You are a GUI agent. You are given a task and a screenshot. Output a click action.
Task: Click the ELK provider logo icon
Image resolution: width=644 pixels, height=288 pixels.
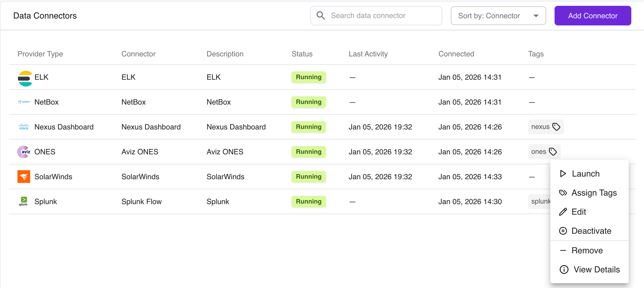click(x=25, y=78)
